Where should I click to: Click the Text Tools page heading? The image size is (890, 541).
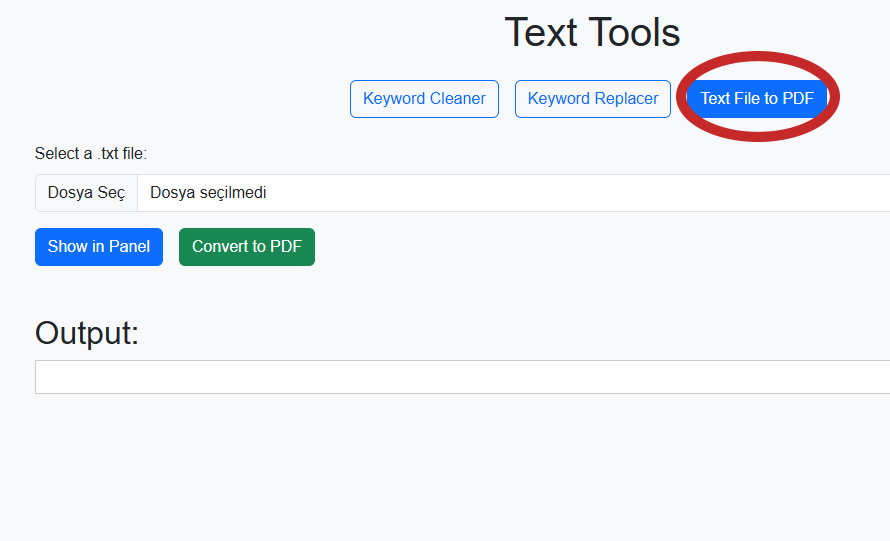click(592, 33)
